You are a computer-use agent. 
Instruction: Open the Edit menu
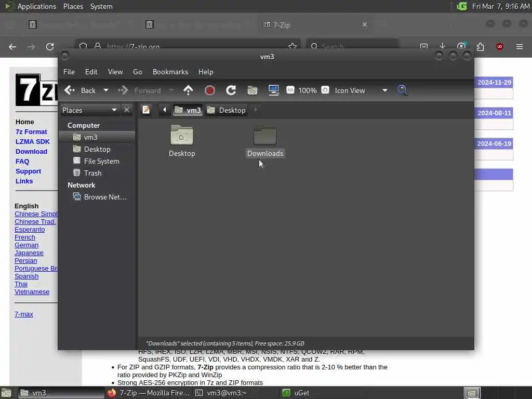91,72
